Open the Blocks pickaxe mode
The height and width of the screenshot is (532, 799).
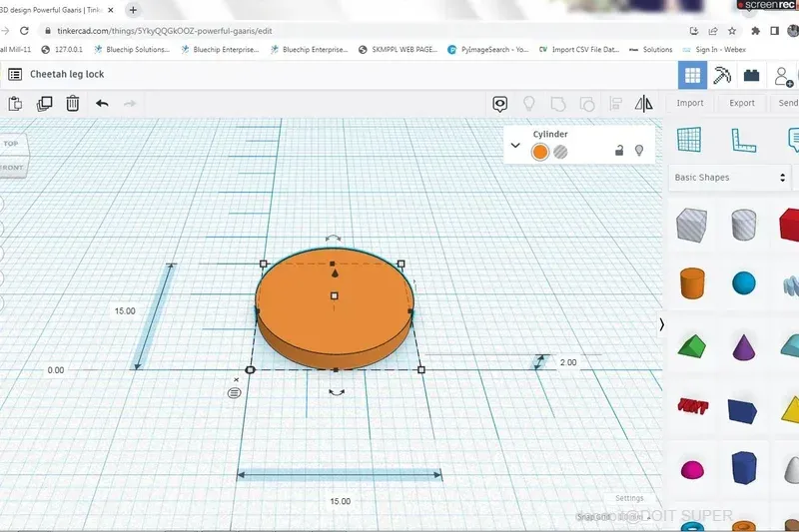(x=721, y=75)
